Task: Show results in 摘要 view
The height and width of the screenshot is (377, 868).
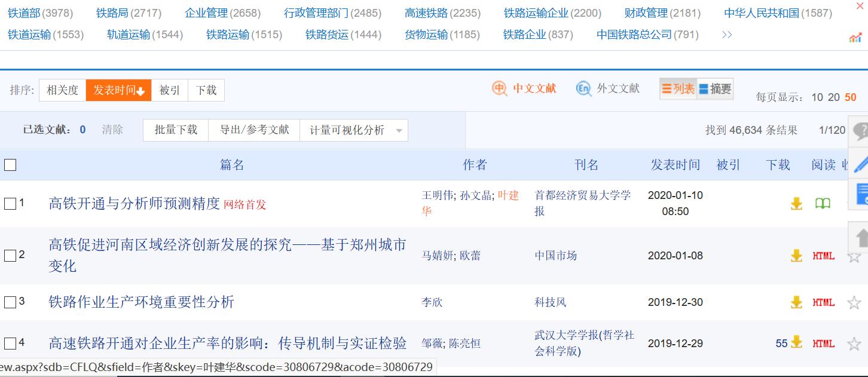Action: pyautogui.click(x=715, y=89)
